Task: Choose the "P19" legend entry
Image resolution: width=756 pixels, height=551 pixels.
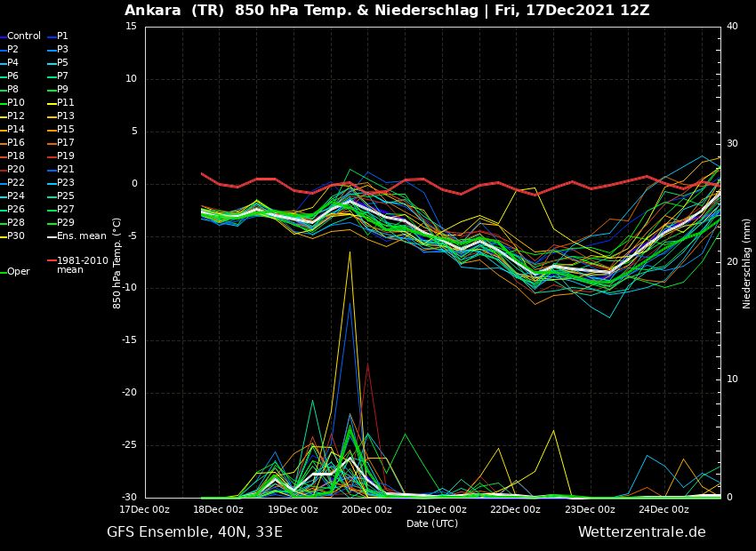Action: coord(60,156)
